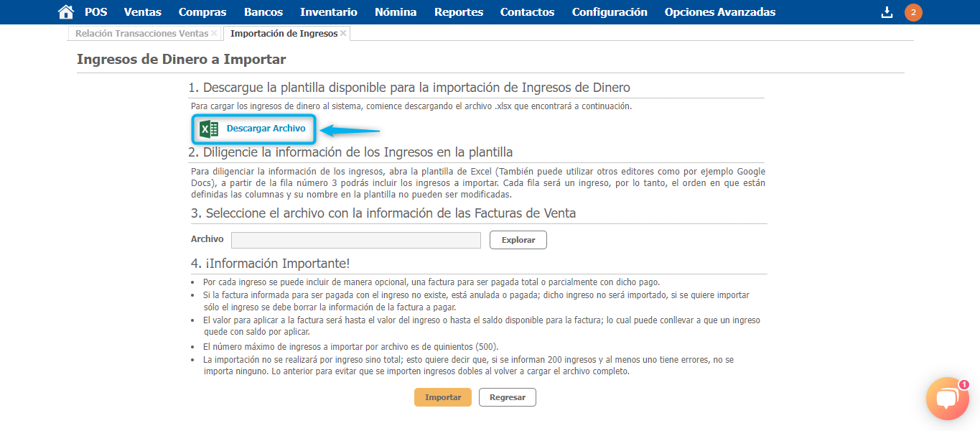Select the Importación de Ingresos tab
The width and height of the screenshot is (980, 431).
(x=284, y=34)
